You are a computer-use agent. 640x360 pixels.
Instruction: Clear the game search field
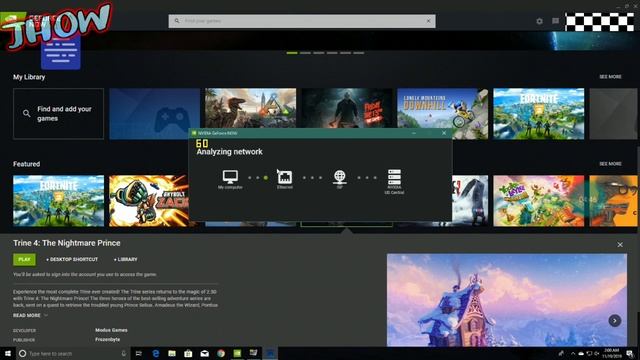tap(429, 21)
